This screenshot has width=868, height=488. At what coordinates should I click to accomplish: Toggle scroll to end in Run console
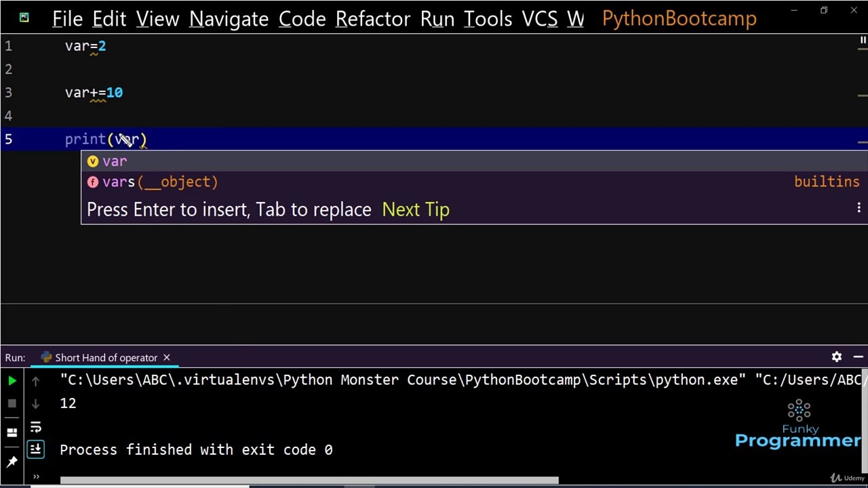(35, 449)
